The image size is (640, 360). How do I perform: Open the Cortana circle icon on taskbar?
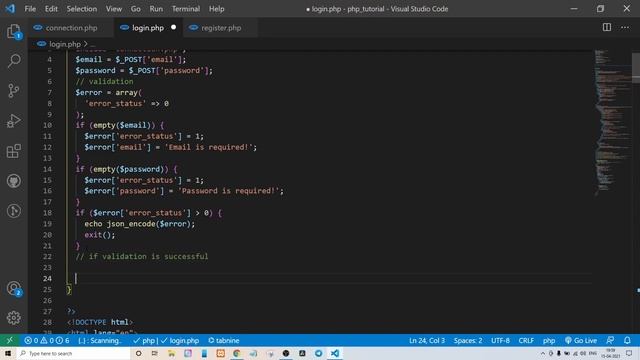138,353
